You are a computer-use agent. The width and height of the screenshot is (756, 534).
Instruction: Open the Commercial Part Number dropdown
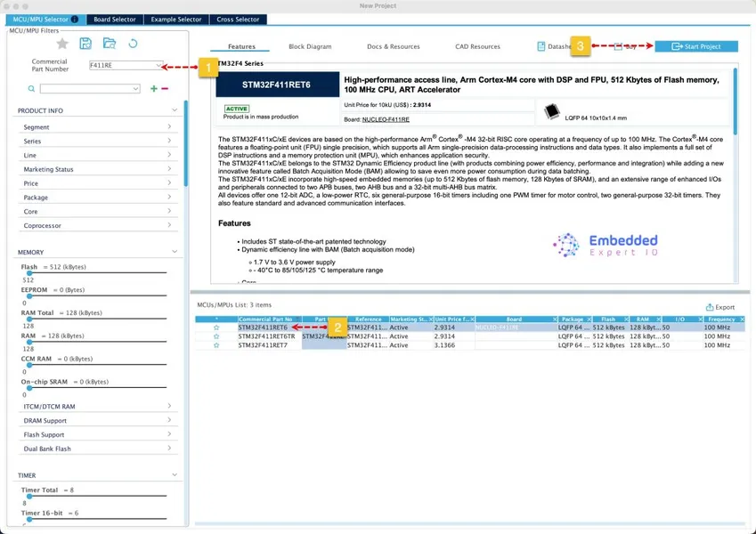tap(159, 65)
